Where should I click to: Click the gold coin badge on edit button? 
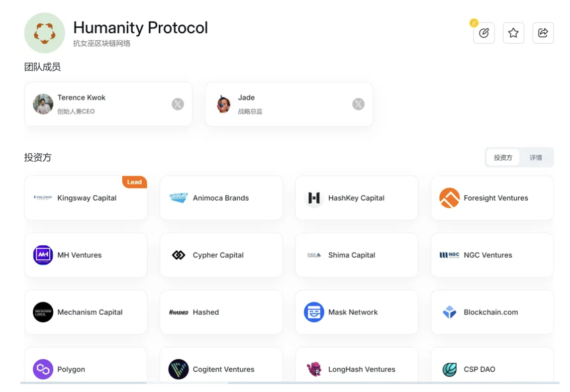pos(474,23)
